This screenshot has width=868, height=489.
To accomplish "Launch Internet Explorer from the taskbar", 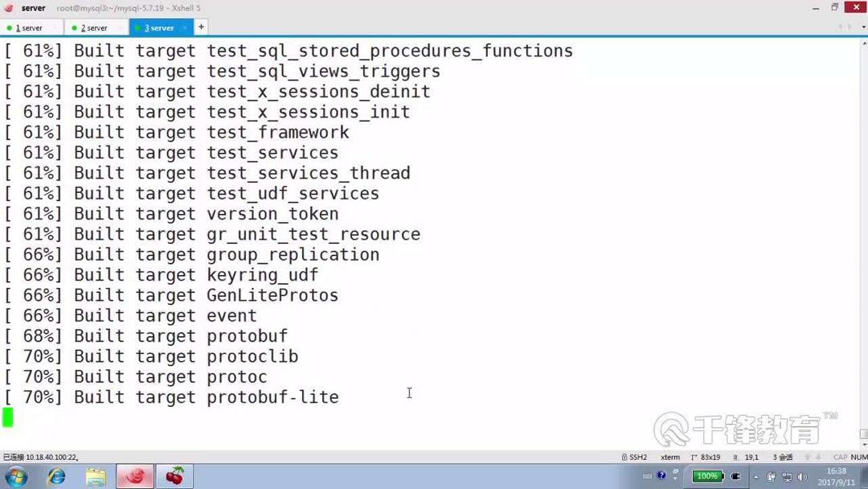I will [56, 476].
